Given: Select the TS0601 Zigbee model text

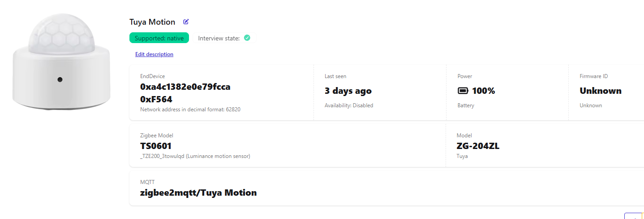Looking at the screenshot, I should click(156, 146).
